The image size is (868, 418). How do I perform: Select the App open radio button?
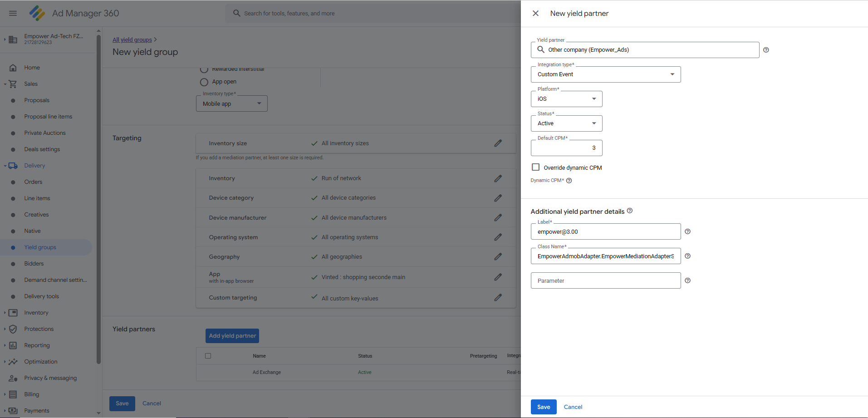(x=204, y=82)
